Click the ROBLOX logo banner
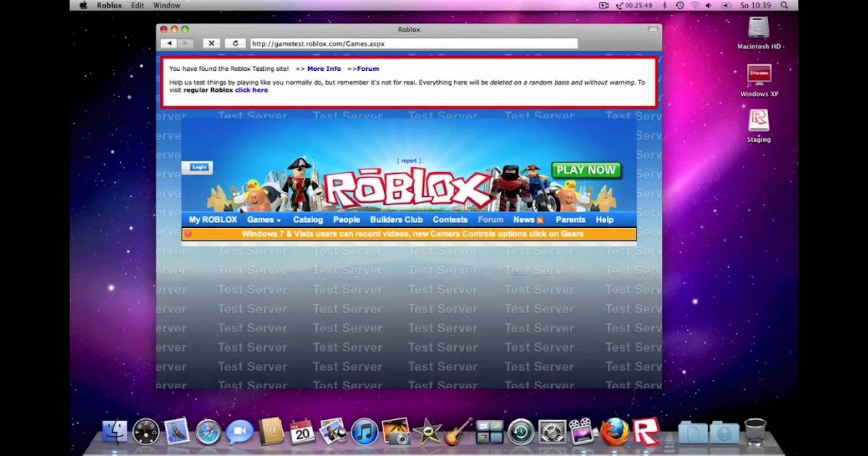Screen dimensions: 868x456 408,190
